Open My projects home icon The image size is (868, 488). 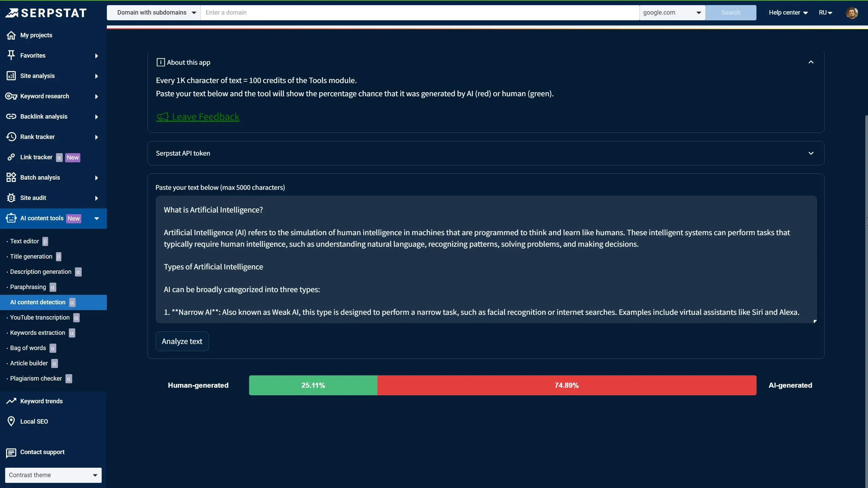[11, 35]
